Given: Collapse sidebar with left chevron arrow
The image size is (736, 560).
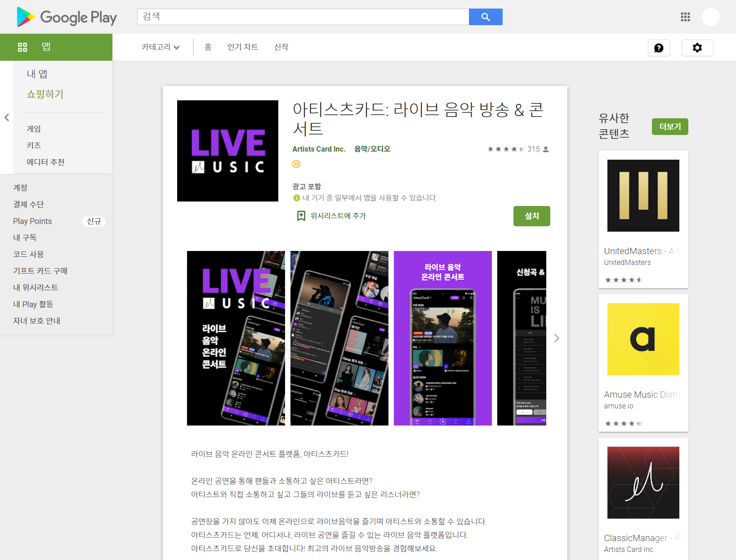Looking at the screenshot, I should [x=7, y=117].
